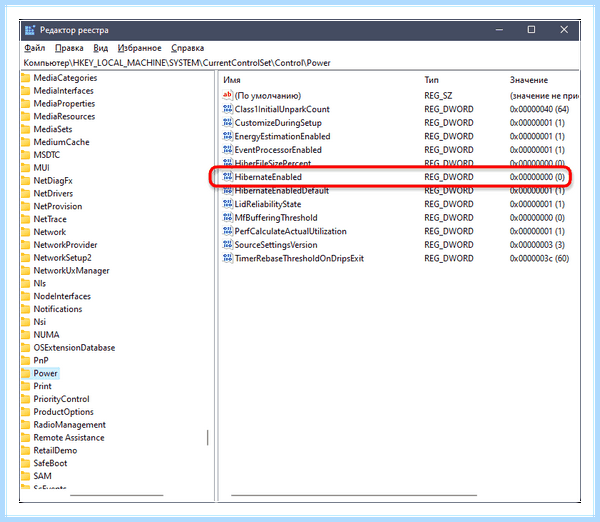The width and height of the screenshot is (600, 522).
Task: Click the EventProcessorEnabled DWORD icon
Action: click(x=227, y=150)
